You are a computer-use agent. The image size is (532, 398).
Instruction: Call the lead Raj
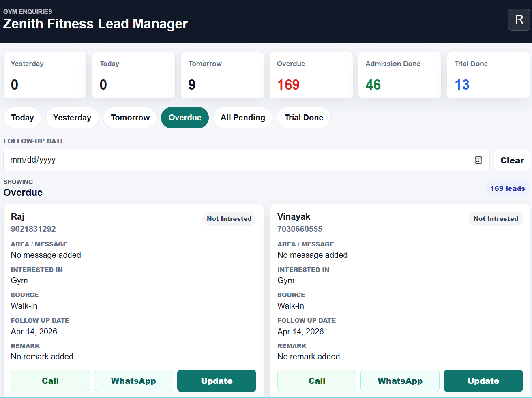pos(50,381)
